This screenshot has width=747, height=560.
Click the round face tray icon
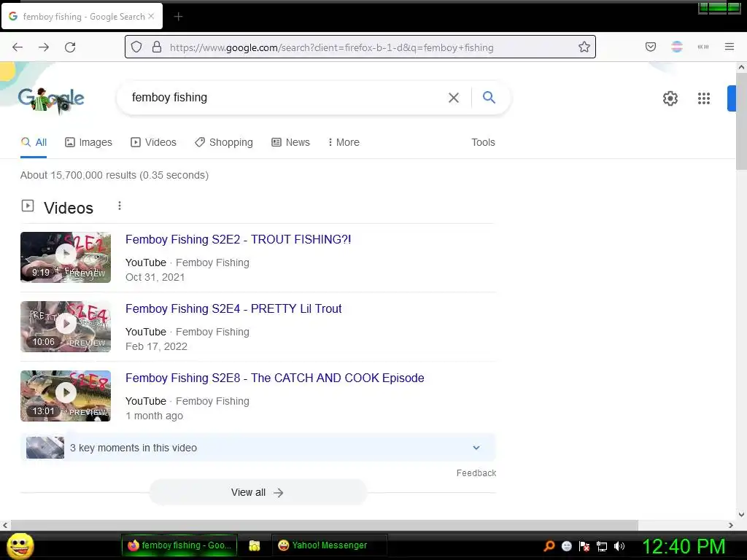point(566,546)
